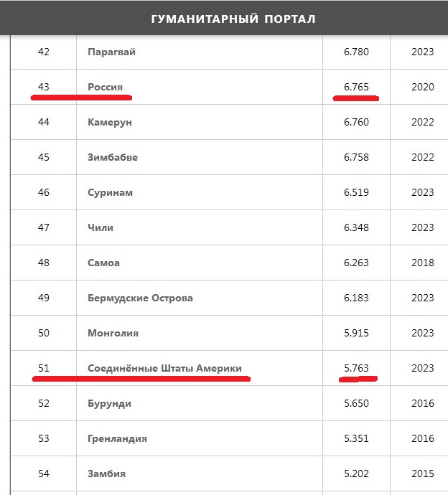Click Соединённые Штаты Америки country name

164,368
